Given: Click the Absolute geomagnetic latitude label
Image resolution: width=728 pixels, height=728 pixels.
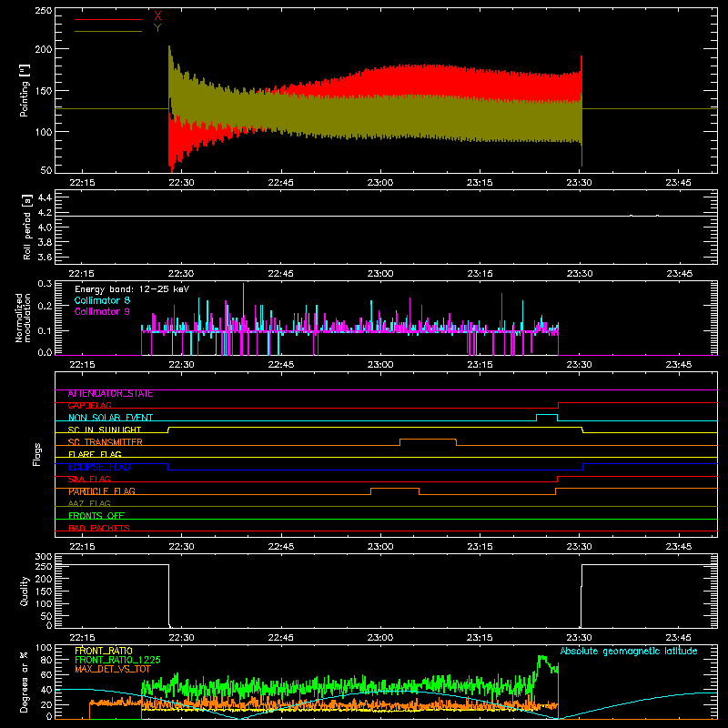Looking at the screenshot, I should click(x=629, y=652).
